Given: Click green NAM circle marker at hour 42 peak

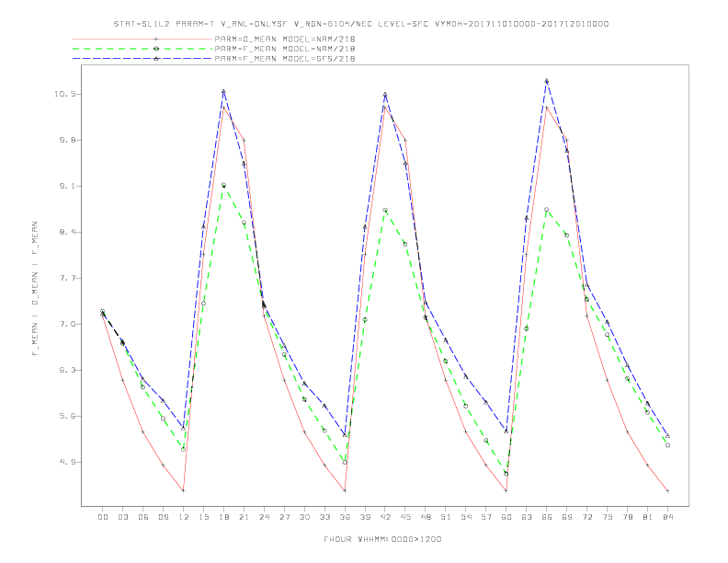Looking at the screenshot, I should click(385, 210).
